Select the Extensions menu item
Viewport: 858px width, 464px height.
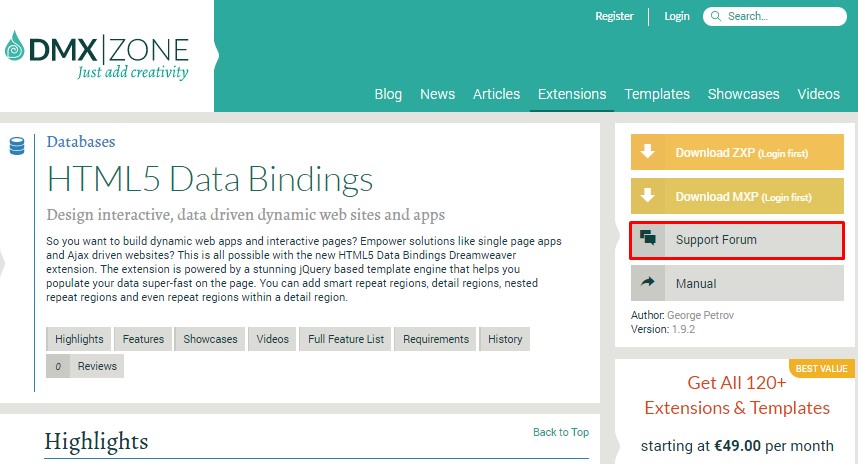(x=572, y=94)
